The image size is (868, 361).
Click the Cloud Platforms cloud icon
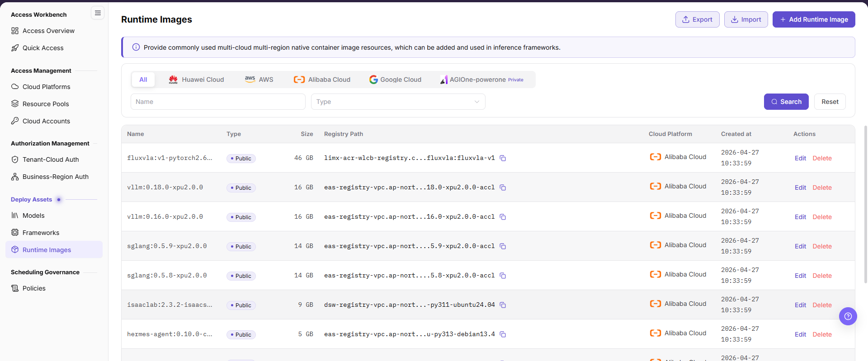click(15, 87)
